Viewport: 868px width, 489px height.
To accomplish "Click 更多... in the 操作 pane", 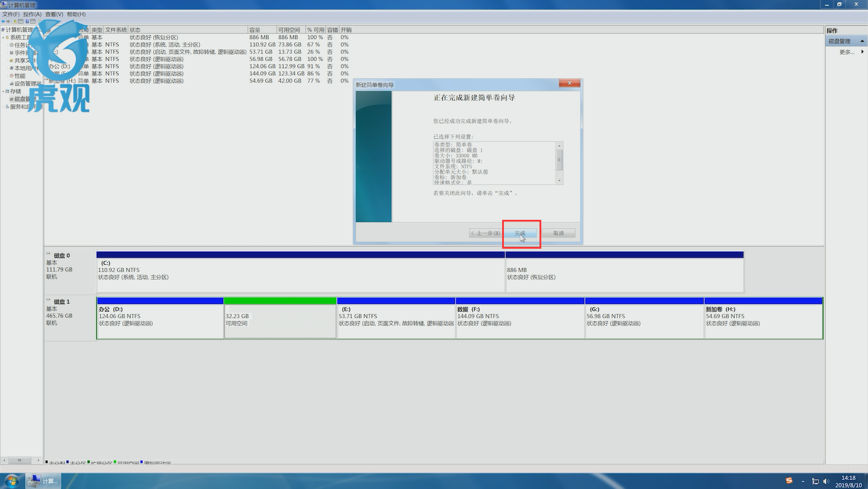I will coord(847,52).
